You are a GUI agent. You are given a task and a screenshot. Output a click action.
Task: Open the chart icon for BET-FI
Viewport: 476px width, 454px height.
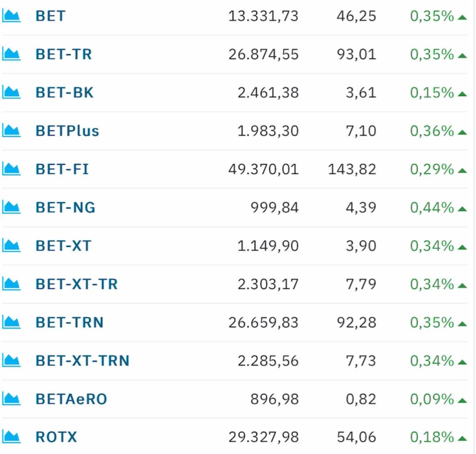(11, 169)
